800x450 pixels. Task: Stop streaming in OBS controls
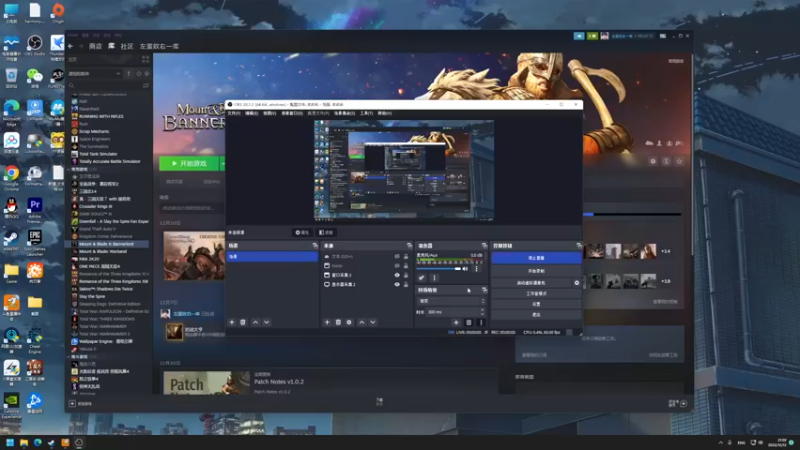[x=536, y=258]
